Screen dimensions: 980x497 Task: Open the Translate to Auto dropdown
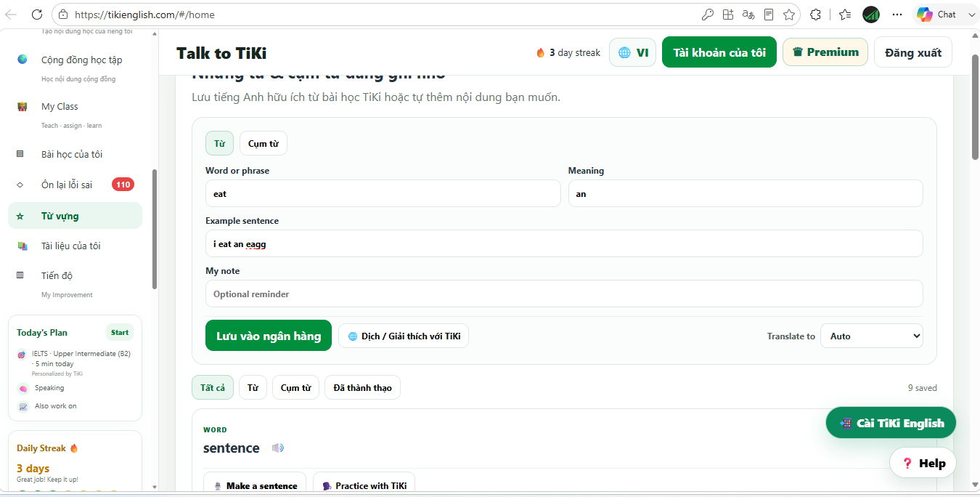[x=872, y=336]
